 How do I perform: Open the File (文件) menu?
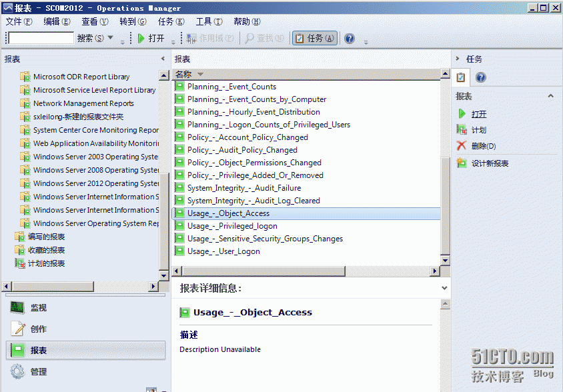point(19,21)
